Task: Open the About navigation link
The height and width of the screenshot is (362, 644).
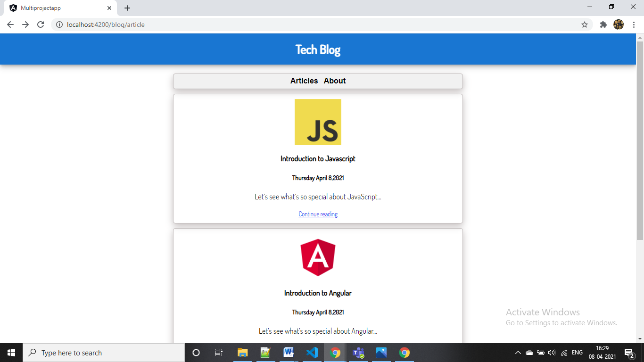Action: pyautogui.click(x=335, y=81)
